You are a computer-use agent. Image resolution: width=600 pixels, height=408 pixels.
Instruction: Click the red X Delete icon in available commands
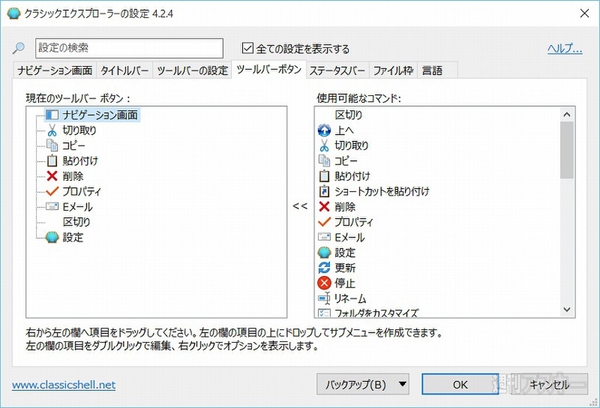click(324, 207)
